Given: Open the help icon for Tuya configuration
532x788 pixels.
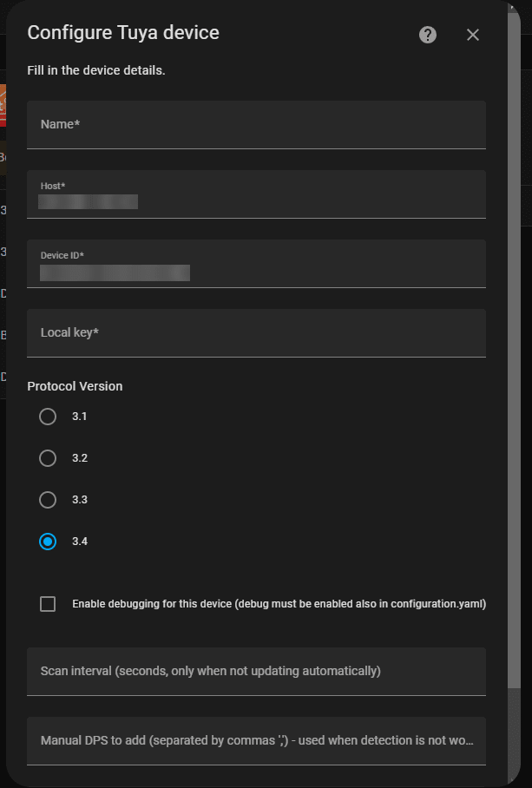Looking at the screenshot, I should tap(428, 35).
